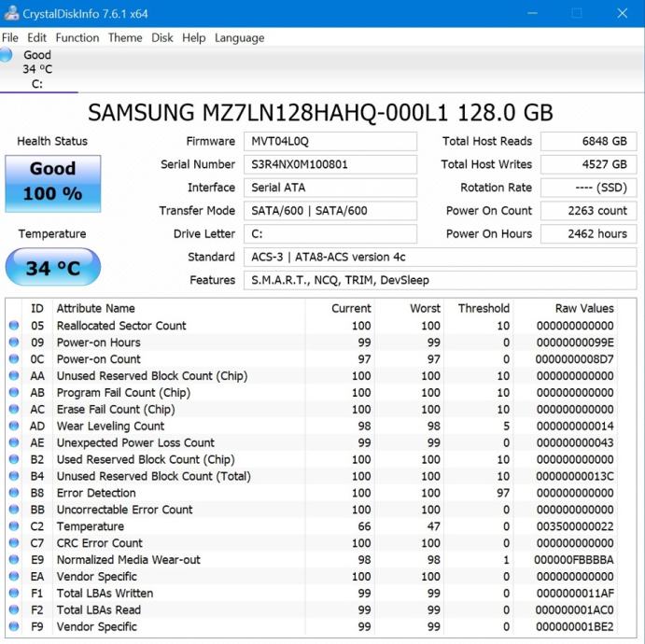Select the Total LBAs Written attribute name
This screenshot has width=645, height=644.
click(x=105, y=594)
